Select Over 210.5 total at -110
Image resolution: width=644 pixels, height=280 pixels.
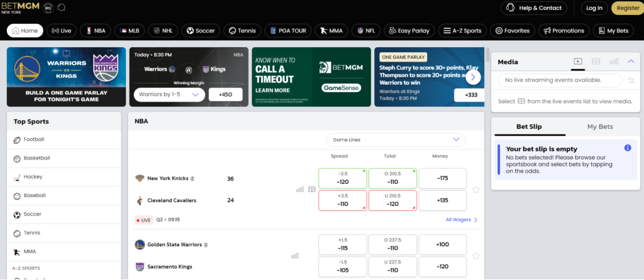(x=392, y=178)
